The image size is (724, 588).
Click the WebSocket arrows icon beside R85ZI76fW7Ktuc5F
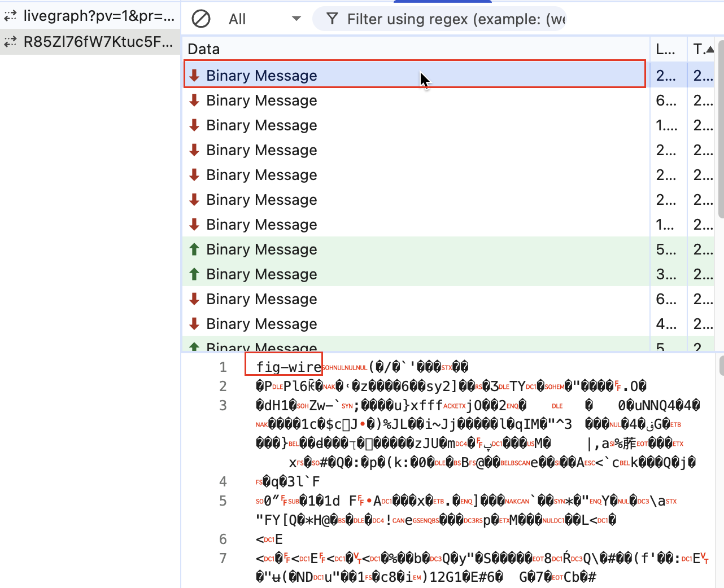[10, 42]
